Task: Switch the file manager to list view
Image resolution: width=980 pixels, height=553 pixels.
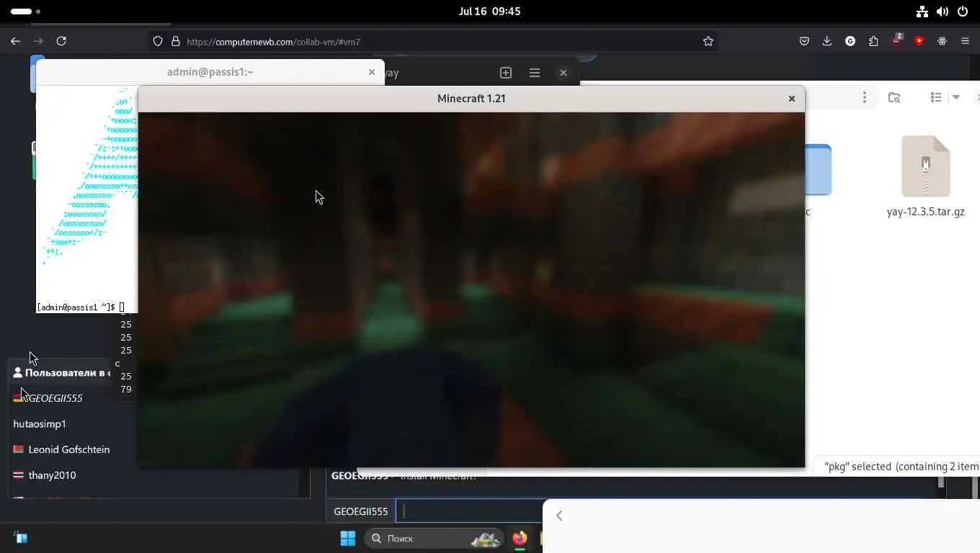Action: 936,97
